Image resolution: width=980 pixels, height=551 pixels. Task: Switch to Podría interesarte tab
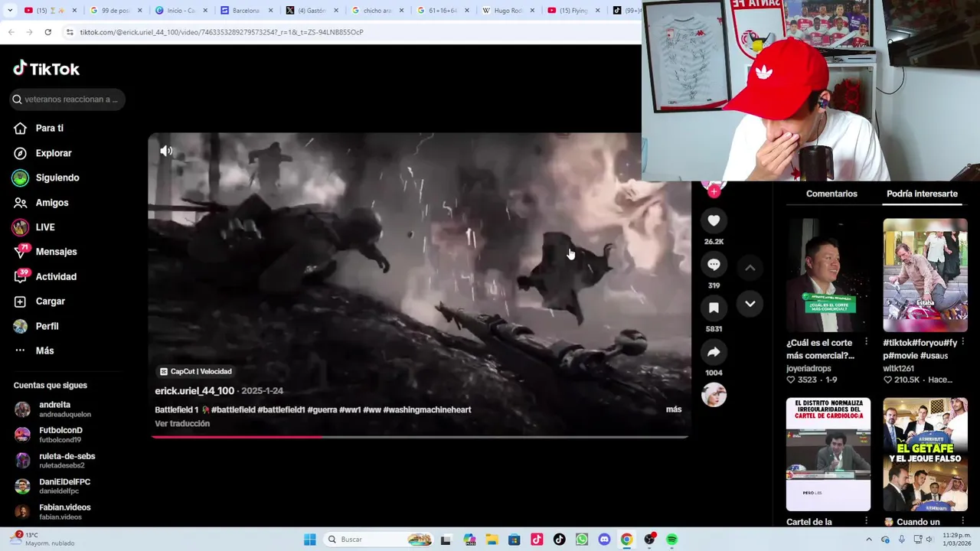(x=922, y=194)
